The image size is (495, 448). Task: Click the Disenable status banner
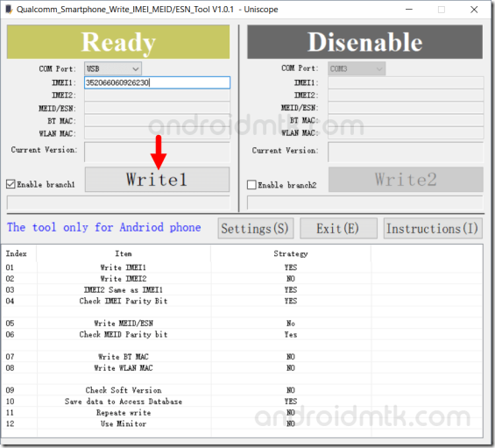[x=365, y=42]
